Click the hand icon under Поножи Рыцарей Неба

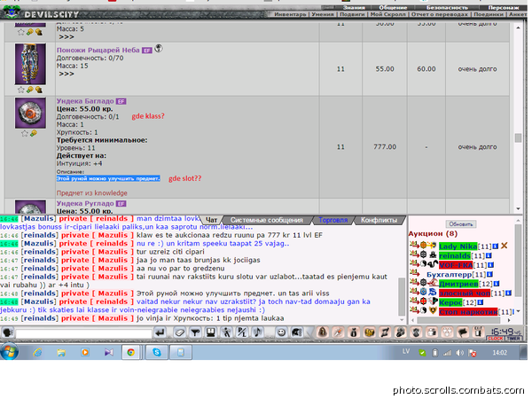coord(39,90)
